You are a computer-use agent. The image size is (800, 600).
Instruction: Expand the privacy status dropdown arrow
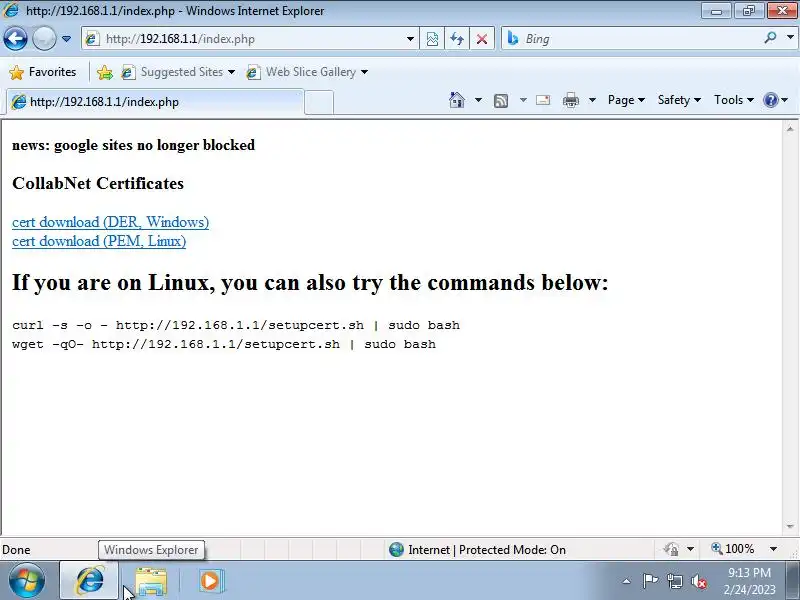coord(690,549)
